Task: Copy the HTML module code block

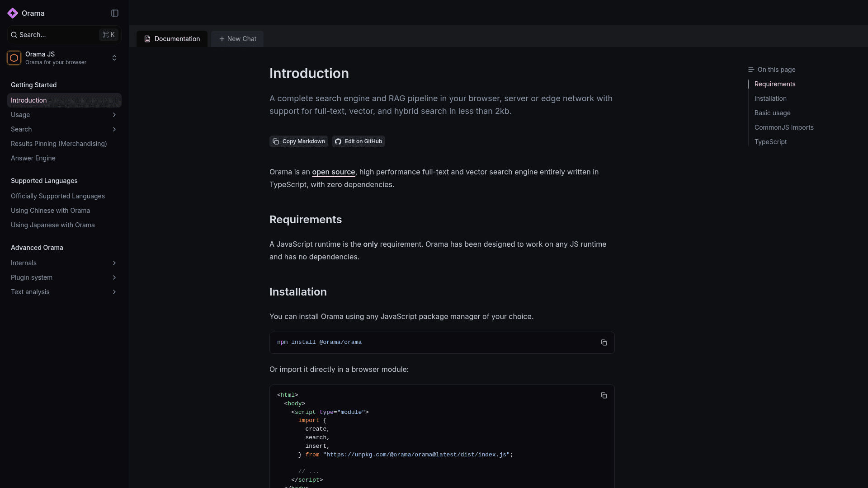Action: click(x=604, y=395)
